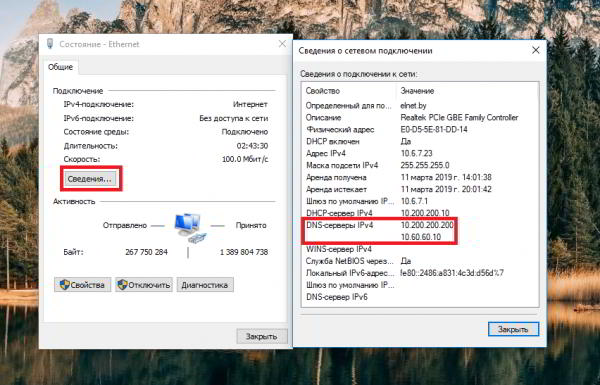
Task: Select the Маска подсети IPv4 row
Action: coord(420,165)
